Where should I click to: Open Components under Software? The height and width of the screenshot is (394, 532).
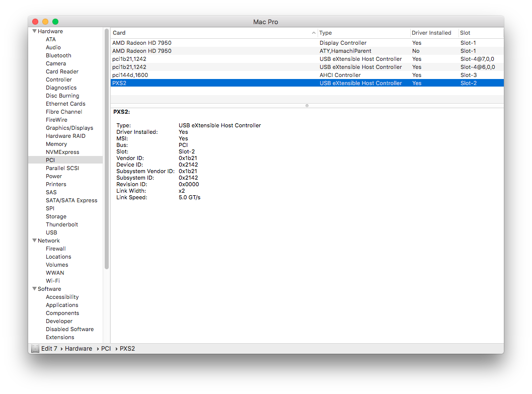pyautogui.click(x=62, y=313)
